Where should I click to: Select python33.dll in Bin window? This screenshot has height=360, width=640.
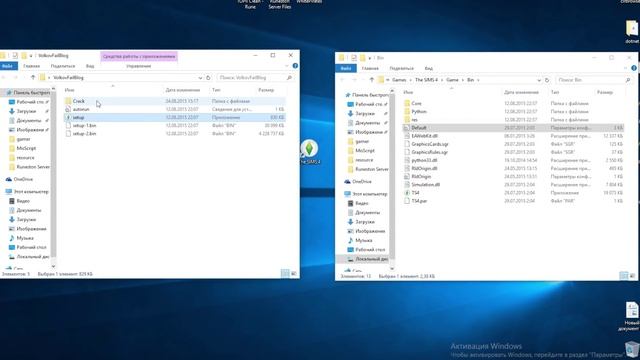tap(513, 160)
